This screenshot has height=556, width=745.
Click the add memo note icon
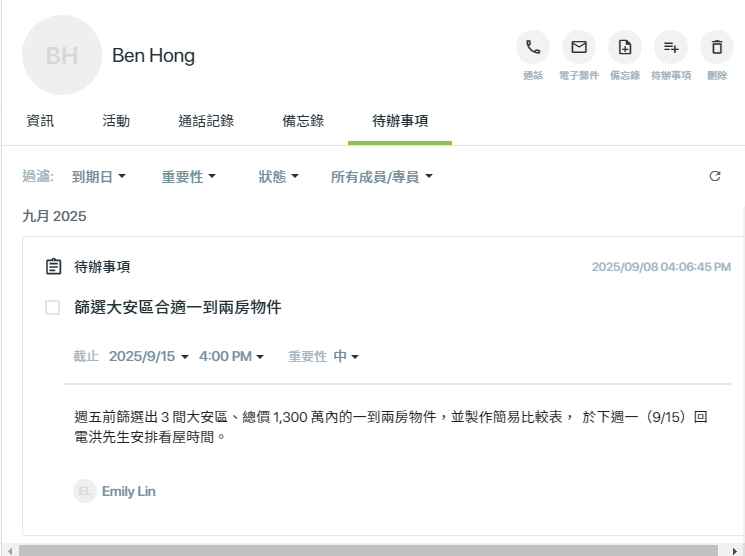(625, 47)
